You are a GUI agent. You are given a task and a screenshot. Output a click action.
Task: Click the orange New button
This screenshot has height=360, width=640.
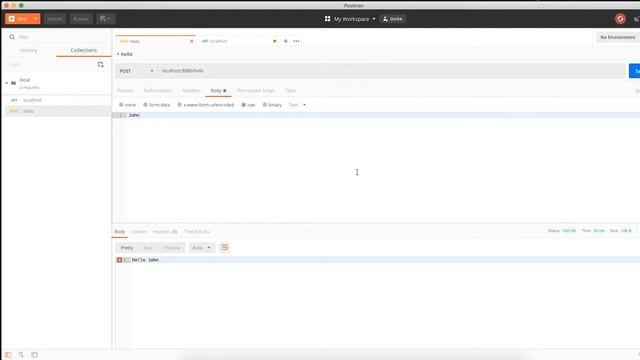point(18,19)
